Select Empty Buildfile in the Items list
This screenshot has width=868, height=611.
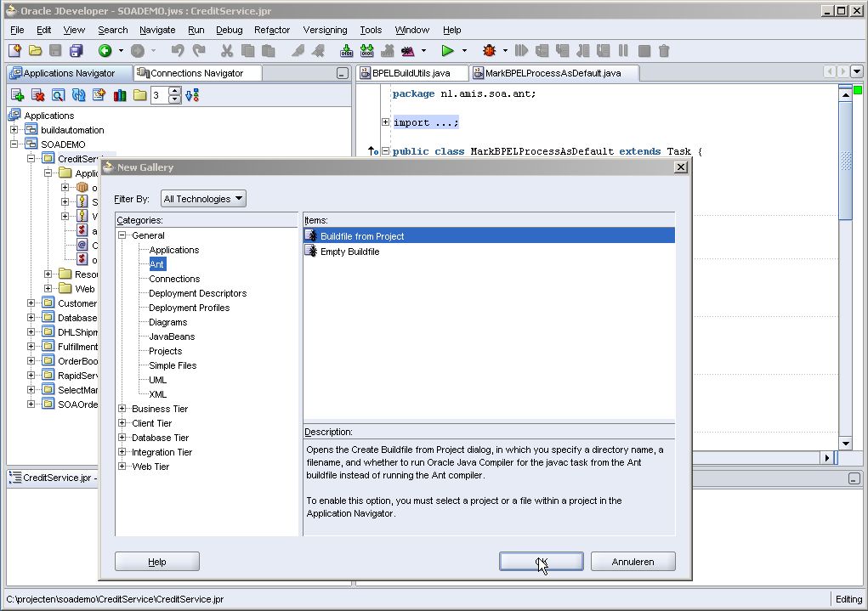(x=349, y=252)
